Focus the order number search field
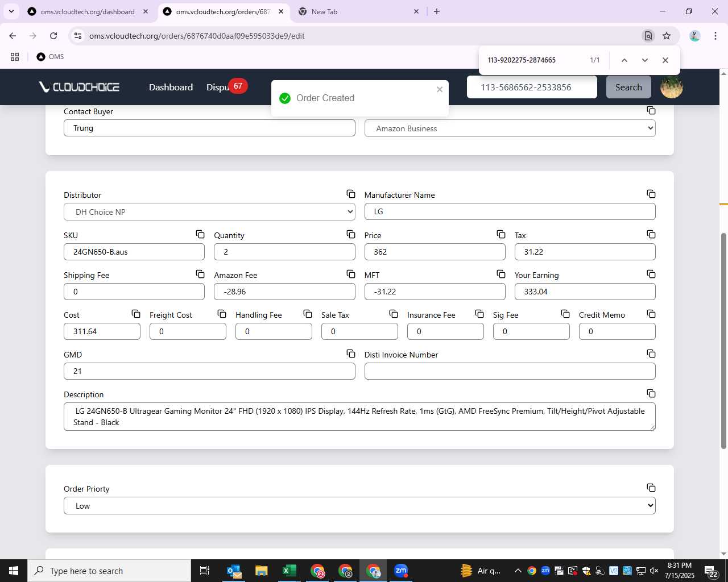 point(532,87)
